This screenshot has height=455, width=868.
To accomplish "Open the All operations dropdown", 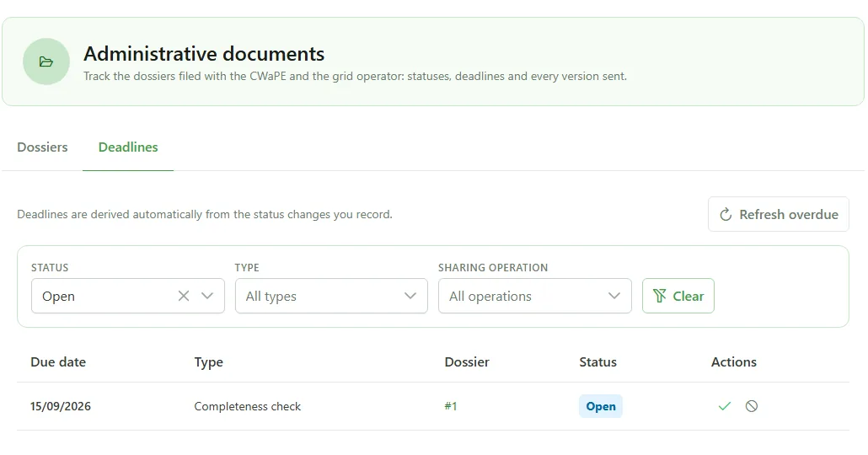I will (535, 296).
